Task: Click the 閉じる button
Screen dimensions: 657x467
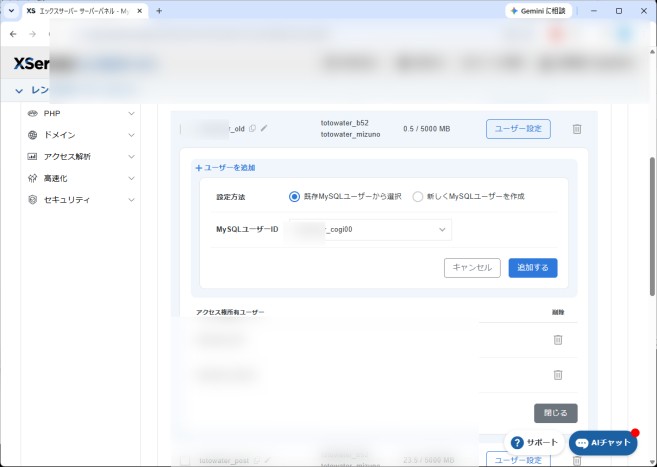Action: [x=556, y=413]
